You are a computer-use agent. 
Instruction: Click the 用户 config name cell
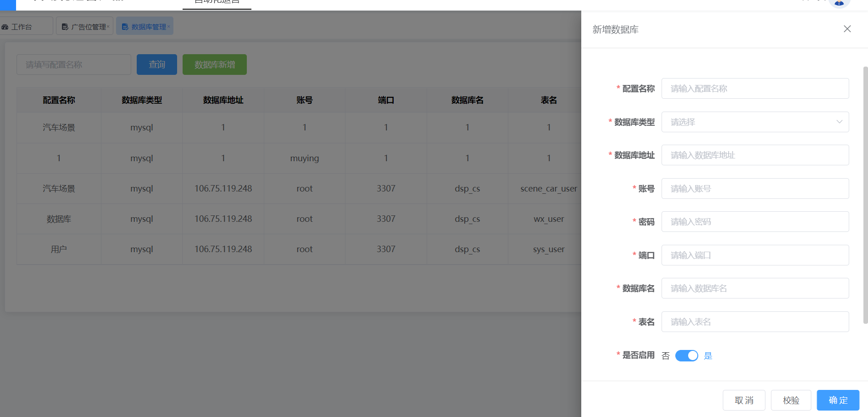click(59, 249)
